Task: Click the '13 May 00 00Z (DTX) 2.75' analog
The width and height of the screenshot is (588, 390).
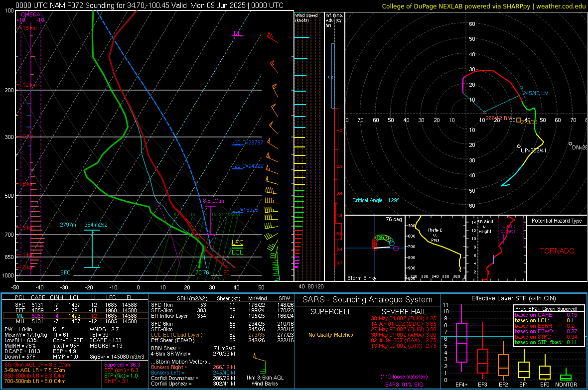Action: pyautogui.click(x=404, y=346)
